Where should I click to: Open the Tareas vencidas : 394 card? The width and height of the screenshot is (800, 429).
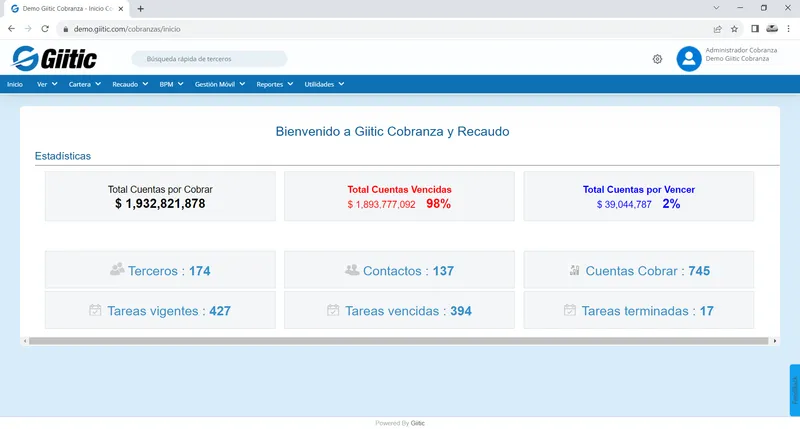tap(399, 310)
